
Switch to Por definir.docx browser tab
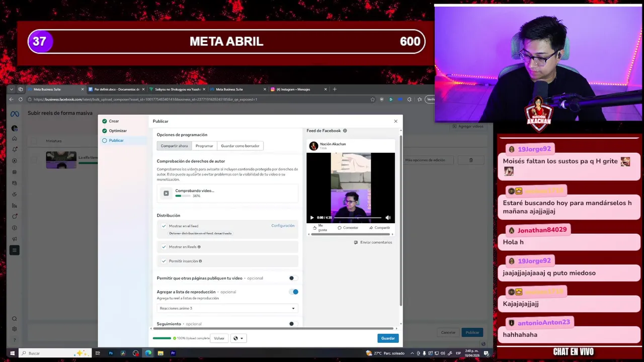116,89
